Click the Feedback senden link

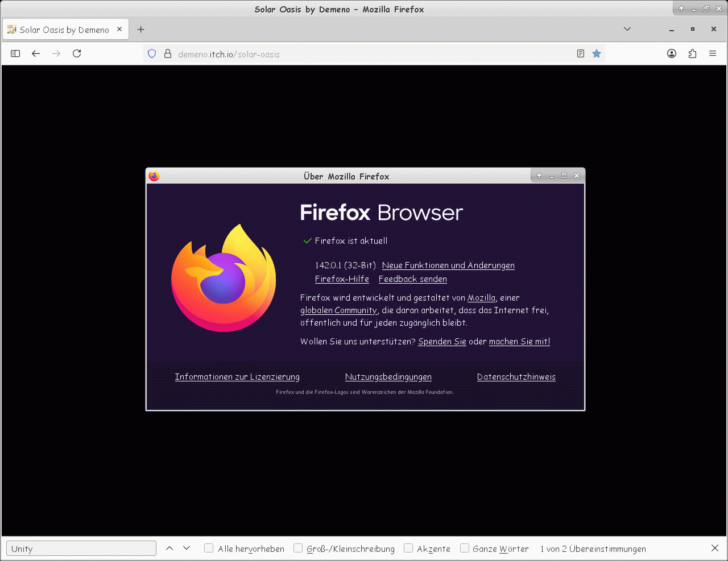[413, 279]
